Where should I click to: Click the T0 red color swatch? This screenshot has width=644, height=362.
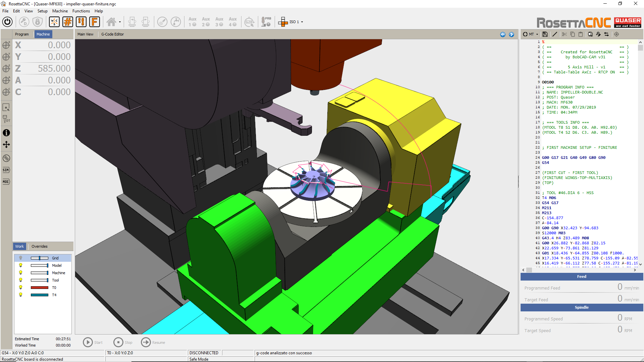(40, 288)
